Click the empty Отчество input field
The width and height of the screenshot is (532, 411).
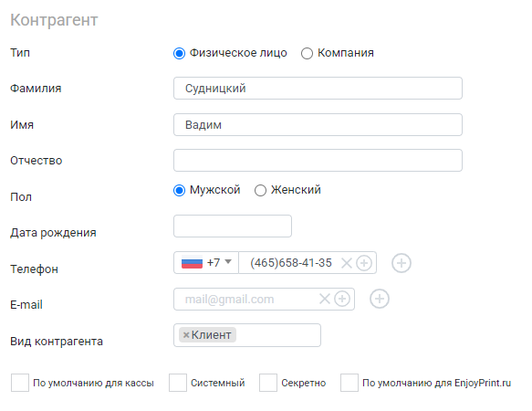pyautogui.click(x=318, y=160)
